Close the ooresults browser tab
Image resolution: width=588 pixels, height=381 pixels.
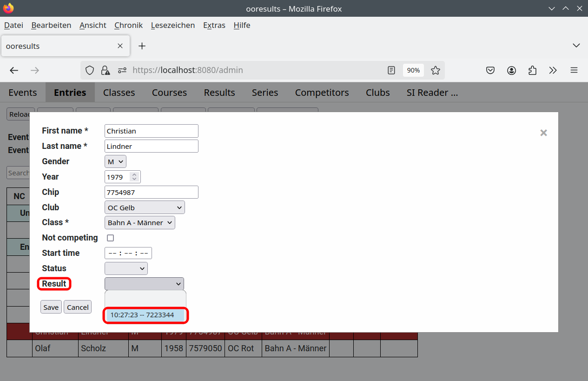coord(120,46)
